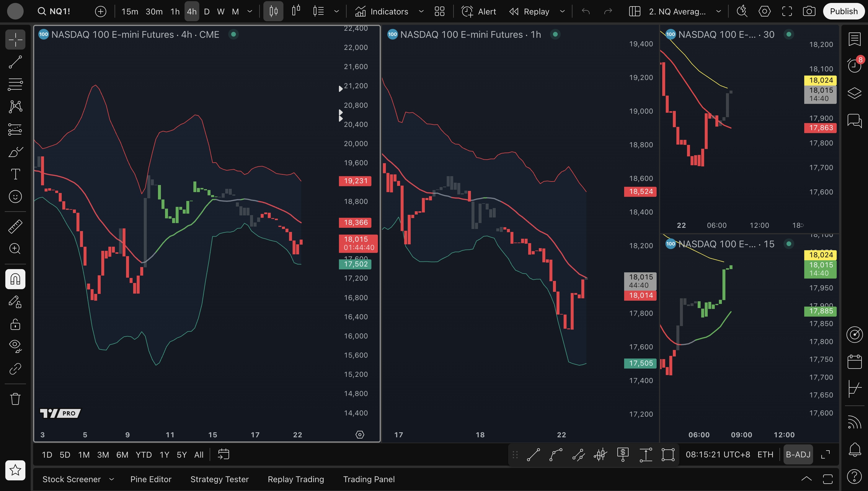This screenshot has height=491, width=868.
Task: Open the economic calendar sidebar icon
Action: click(x=854, y=361)
